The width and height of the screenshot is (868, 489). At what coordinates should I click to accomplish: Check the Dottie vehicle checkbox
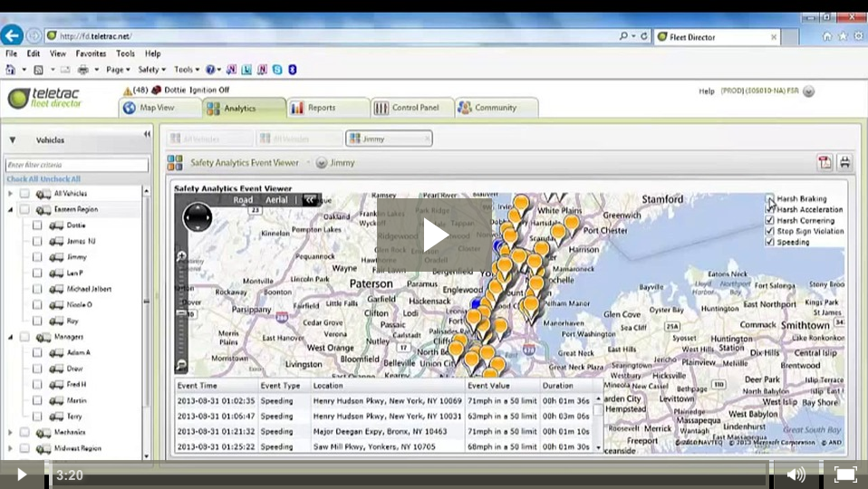point(37,225)
